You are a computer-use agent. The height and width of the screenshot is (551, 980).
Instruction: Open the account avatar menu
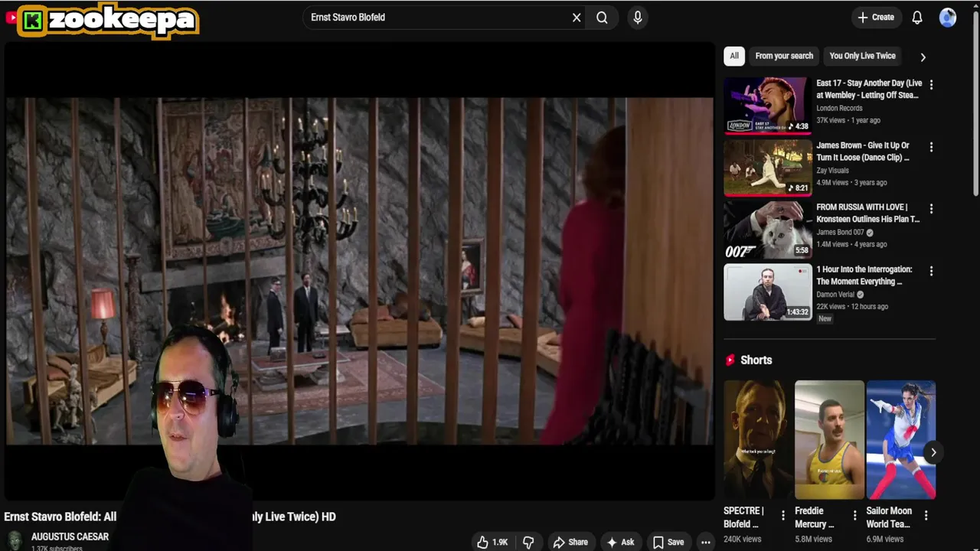[x=948, y=18]
